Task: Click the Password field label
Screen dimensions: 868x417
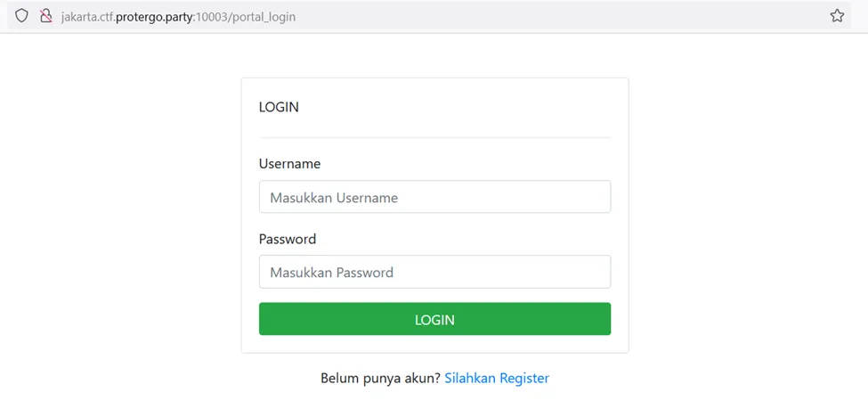Action: tap(287, 239)
